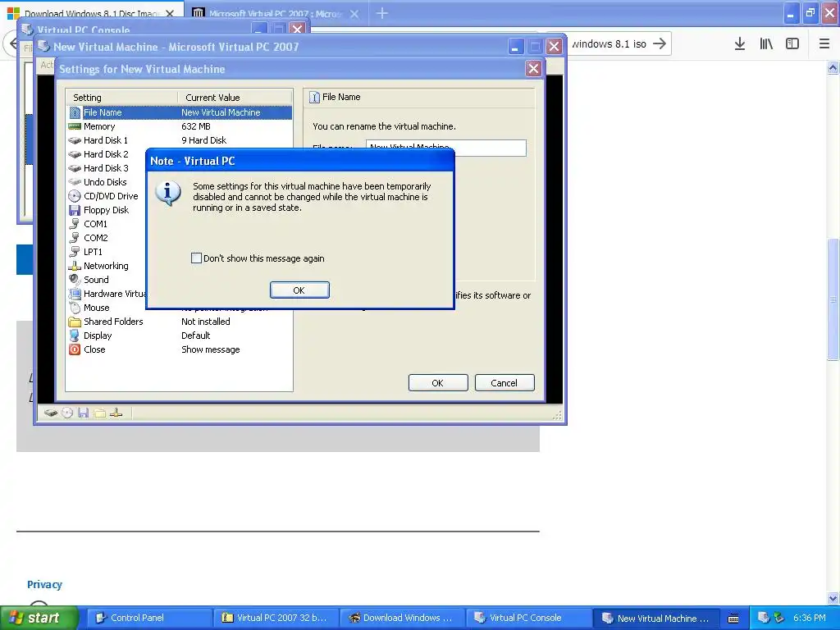The width and height of the screenshot is (840, 630).
Task: Click CD icon in VM status bar
Action: click(x=67, y=413)
